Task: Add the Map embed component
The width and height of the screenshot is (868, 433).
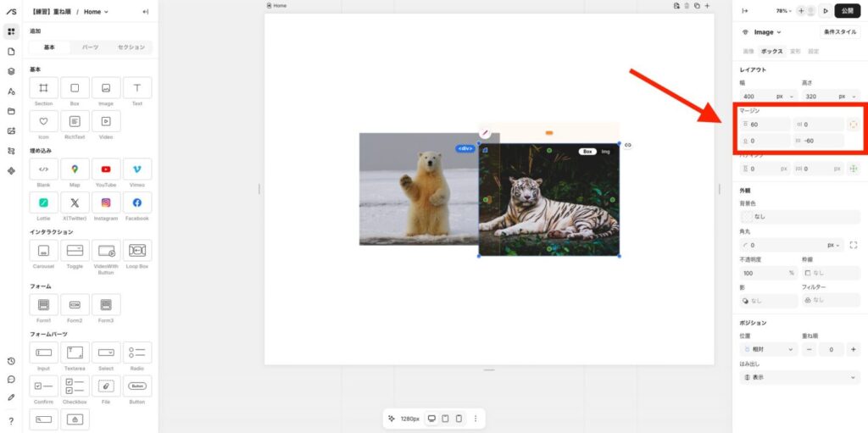Action: pos(75,169)
